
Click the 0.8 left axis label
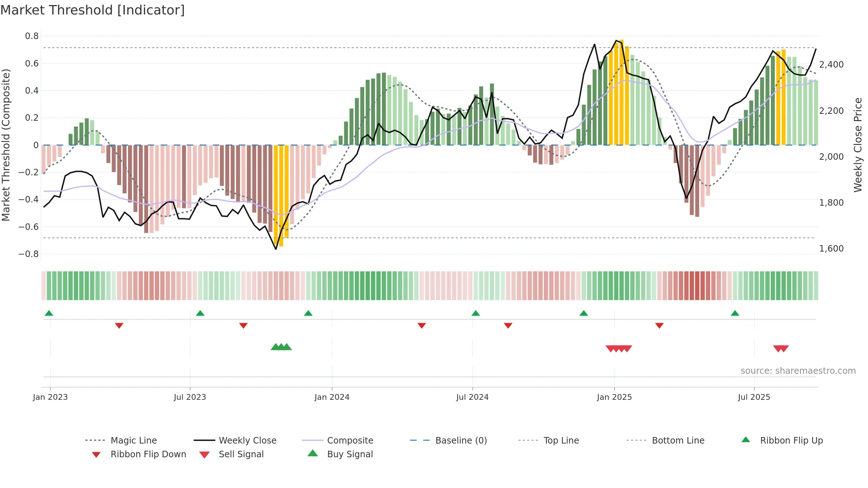click(32, 36)
